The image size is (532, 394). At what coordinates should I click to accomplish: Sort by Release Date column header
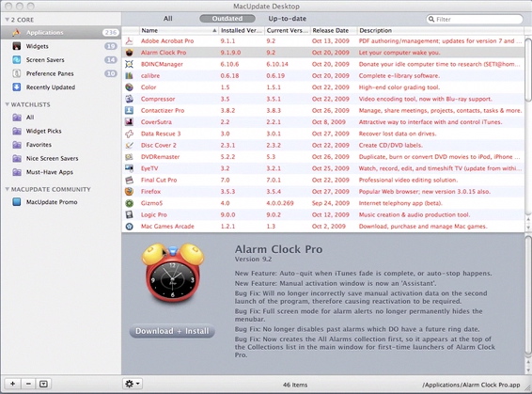pos(333,30)
